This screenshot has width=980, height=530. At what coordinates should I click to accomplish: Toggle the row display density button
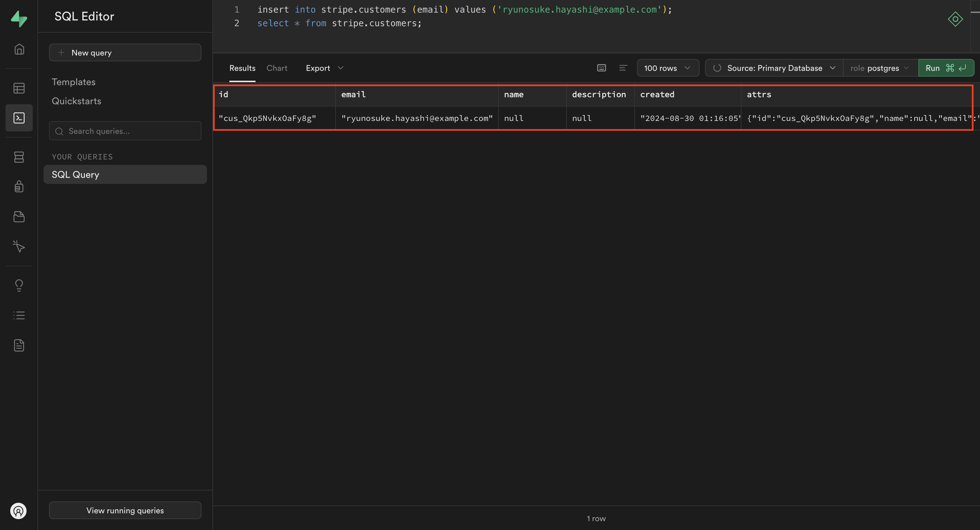[623, 68]
